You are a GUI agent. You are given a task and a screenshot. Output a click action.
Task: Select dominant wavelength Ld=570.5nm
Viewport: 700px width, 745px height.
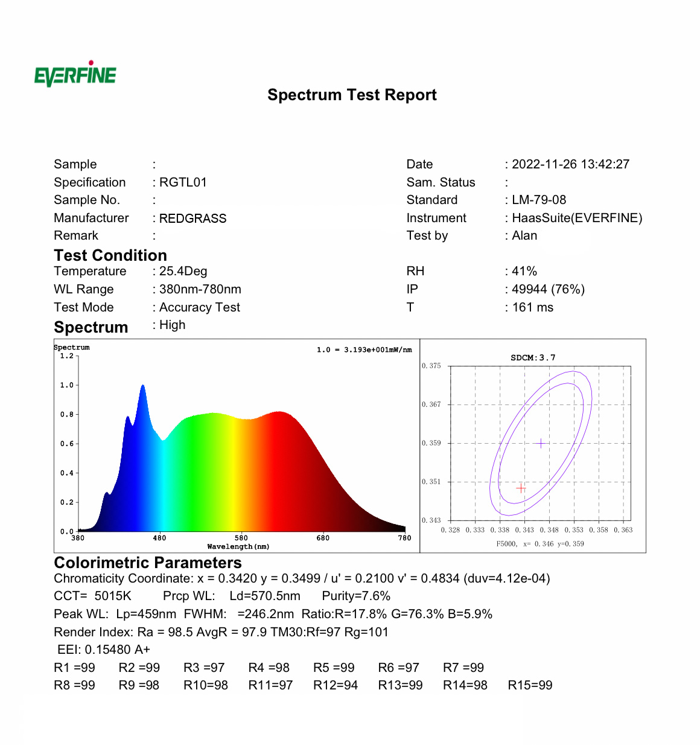coord(265,596)
